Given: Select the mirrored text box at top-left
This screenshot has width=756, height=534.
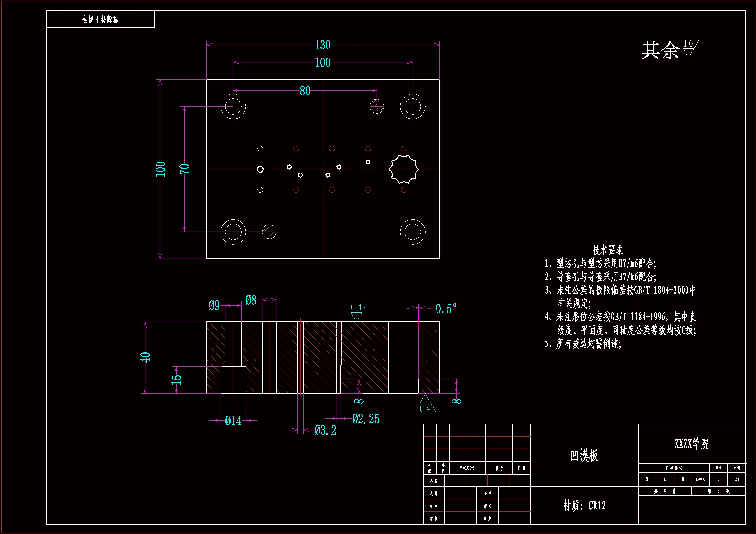Looking at the screenshot, I should click(x=100, y=19).
